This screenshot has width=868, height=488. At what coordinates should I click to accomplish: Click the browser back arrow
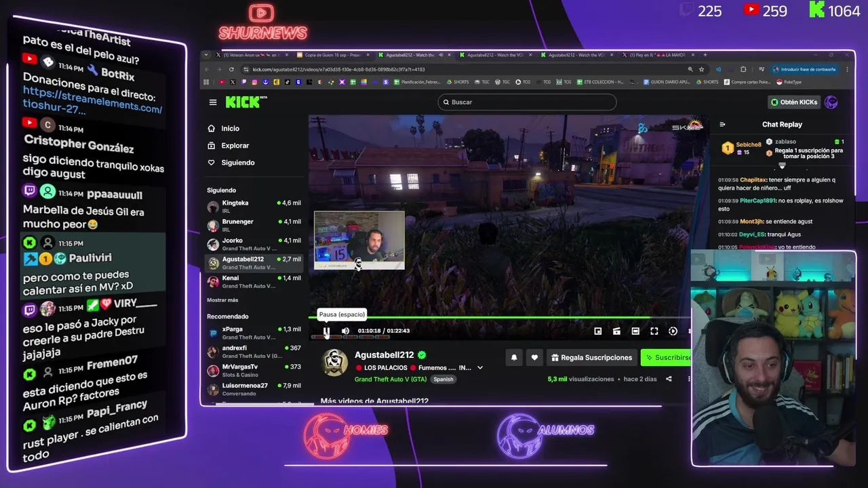(207, 69)
